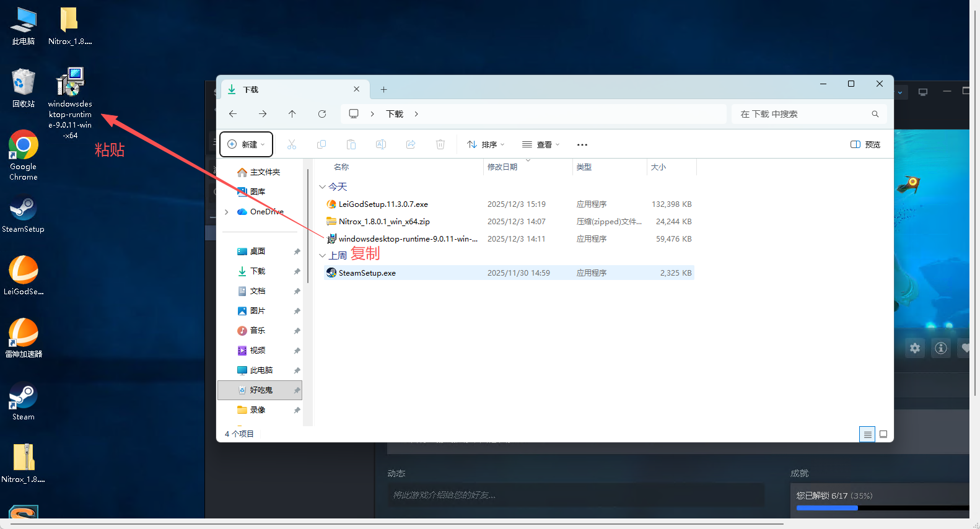Toggle the preview pane (预览)
This screenshot has height=529, width=980.
(865, 144)
